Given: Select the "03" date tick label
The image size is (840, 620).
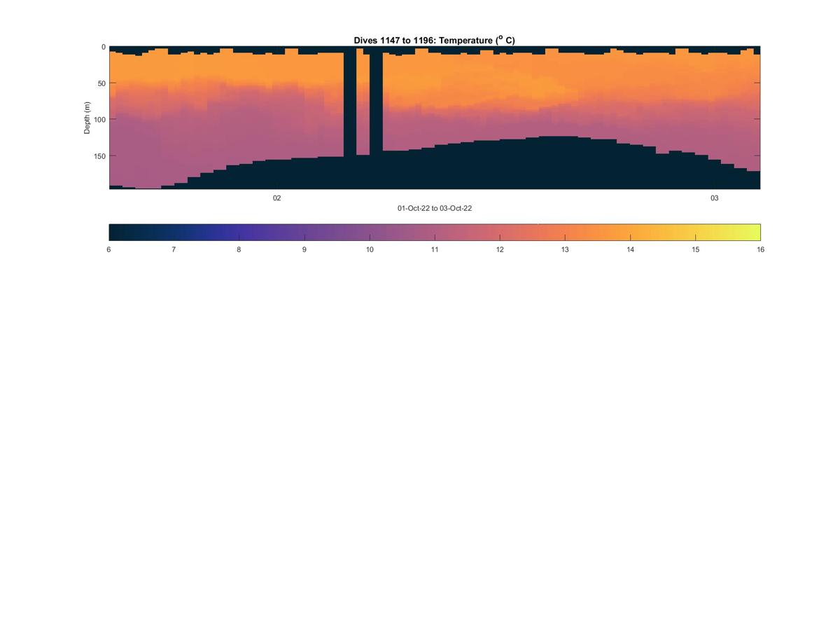Looking at the screenshot, I should point(715,198).
